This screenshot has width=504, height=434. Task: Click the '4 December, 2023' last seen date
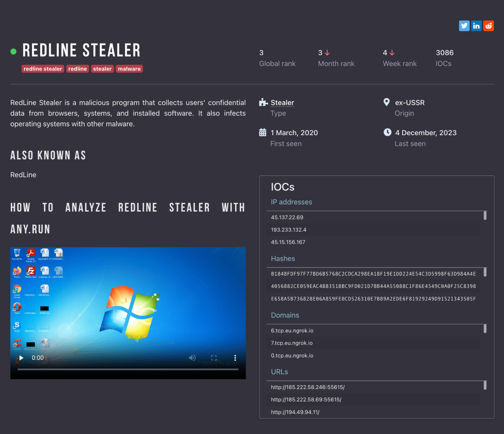[x=426, y=132]
